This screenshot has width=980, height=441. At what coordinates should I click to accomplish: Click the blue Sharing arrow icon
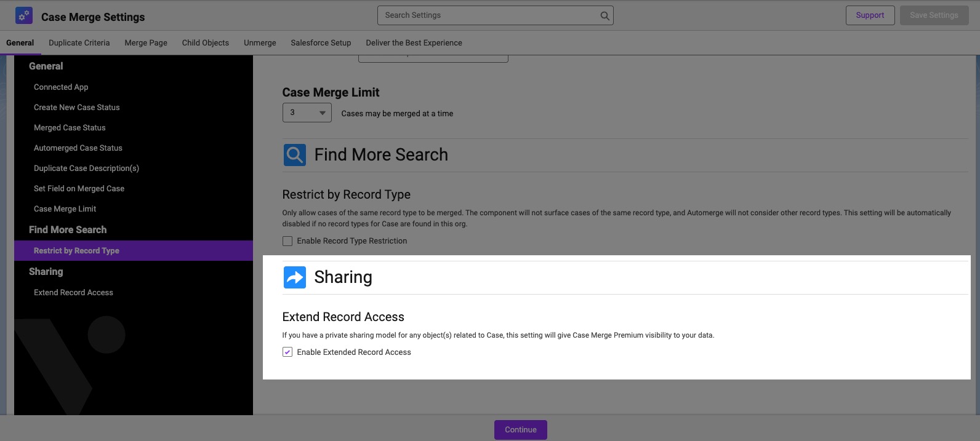coord(295,277)
